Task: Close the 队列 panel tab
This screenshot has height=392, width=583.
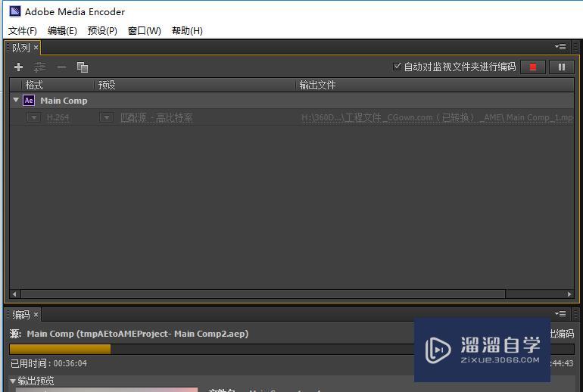Action: coord(36,47)
